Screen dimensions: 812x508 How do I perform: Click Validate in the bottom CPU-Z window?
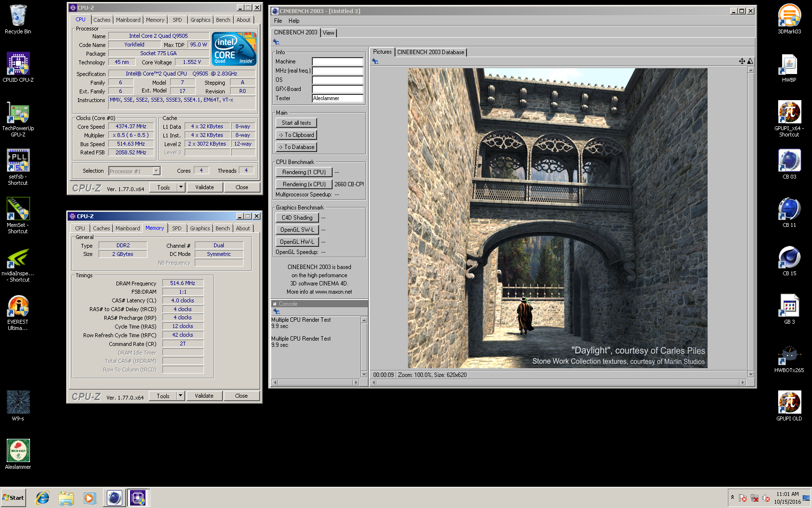(x=204, y=396)
